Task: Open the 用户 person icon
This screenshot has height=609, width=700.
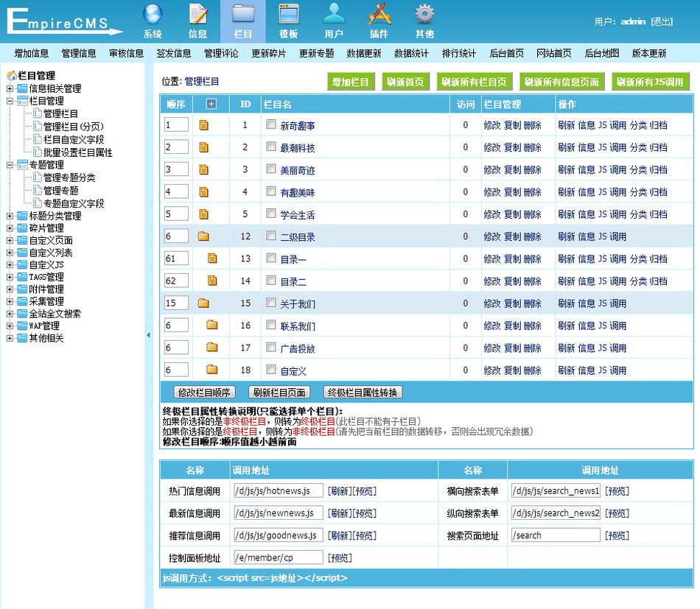Action: pyautogui.click(x=334, y=15)
